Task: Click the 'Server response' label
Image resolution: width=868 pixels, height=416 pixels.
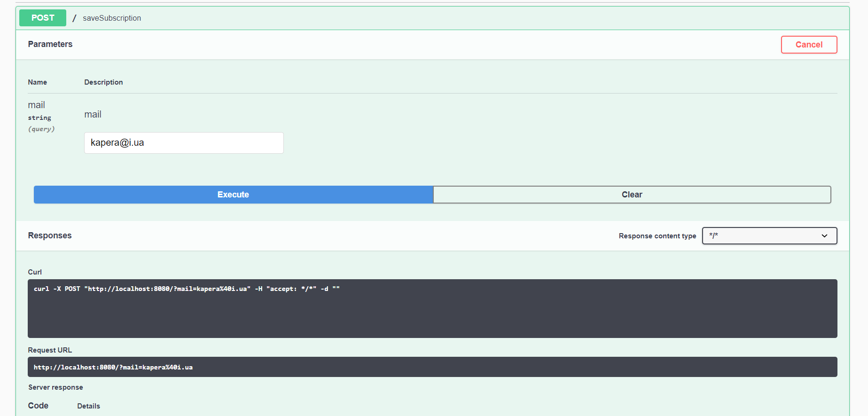Action: 55,387
